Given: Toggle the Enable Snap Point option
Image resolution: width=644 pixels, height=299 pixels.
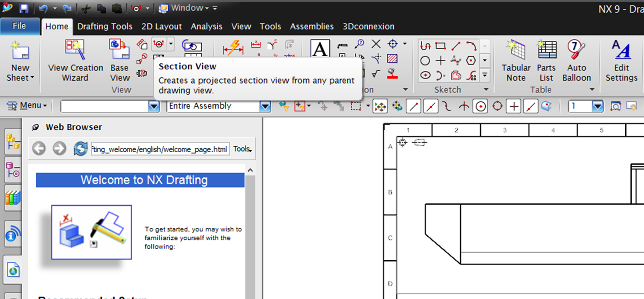Looking at the screenshot, I should pos(380,106).
